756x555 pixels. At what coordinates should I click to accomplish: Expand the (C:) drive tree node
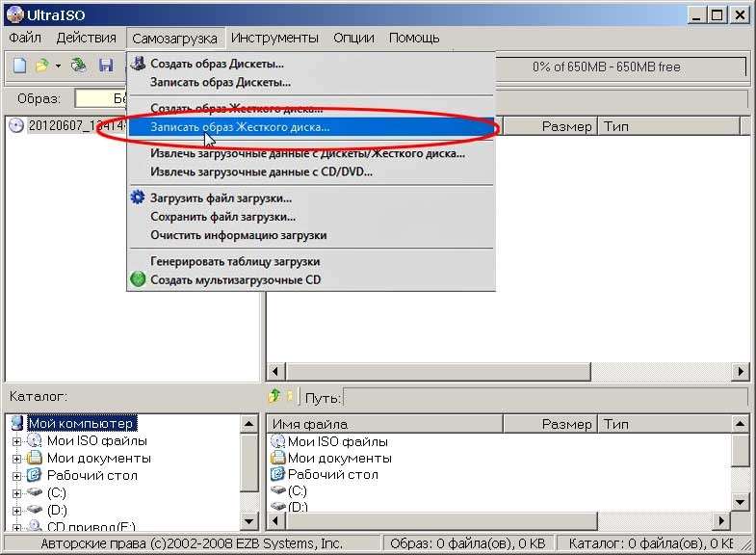(16, 493)
